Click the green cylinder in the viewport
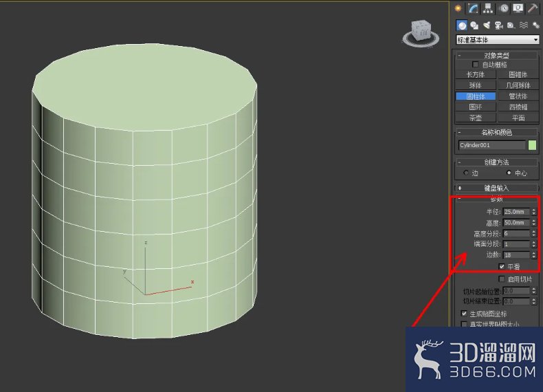Viewport: 543px width, 392px height. [x=144, y=190]
